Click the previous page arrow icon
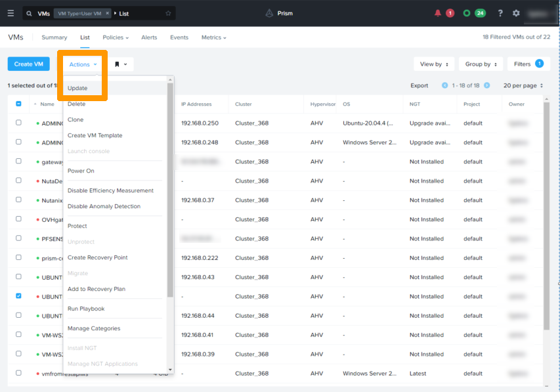Viewport: 560px width, 392px height. pyautogui.click(x=445, y=85)
